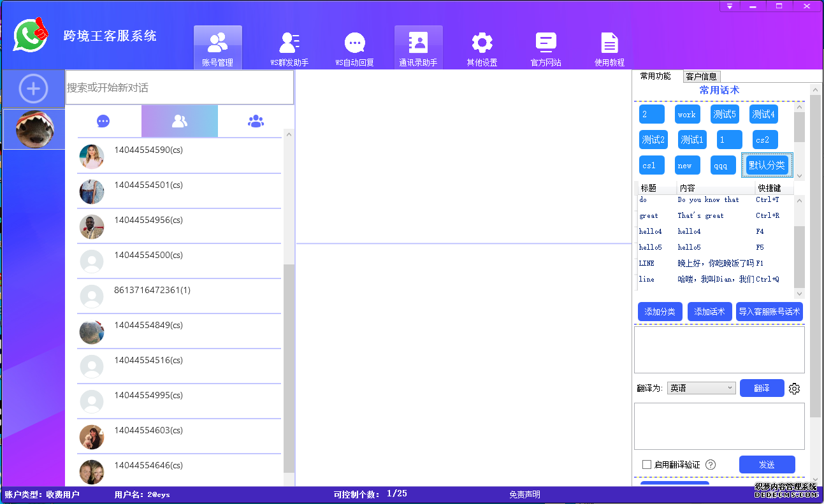Click the title bar dropdown arrow button
This screenshot has height=504, width=824.
tap(730, 6)
